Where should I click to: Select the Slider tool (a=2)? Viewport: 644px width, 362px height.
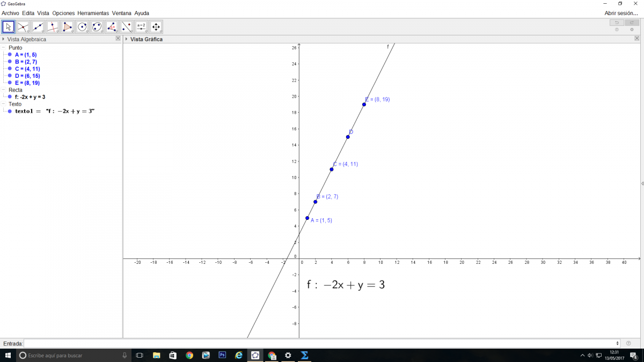tap(141, 27)
